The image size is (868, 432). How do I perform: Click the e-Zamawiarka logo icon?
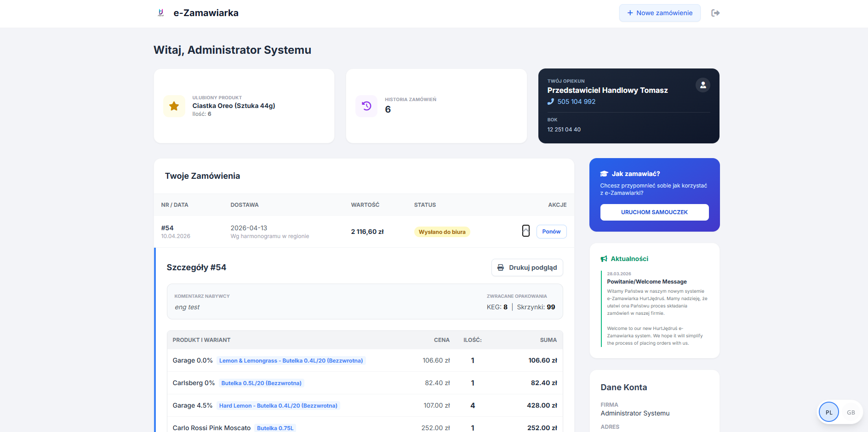[160, 13]
